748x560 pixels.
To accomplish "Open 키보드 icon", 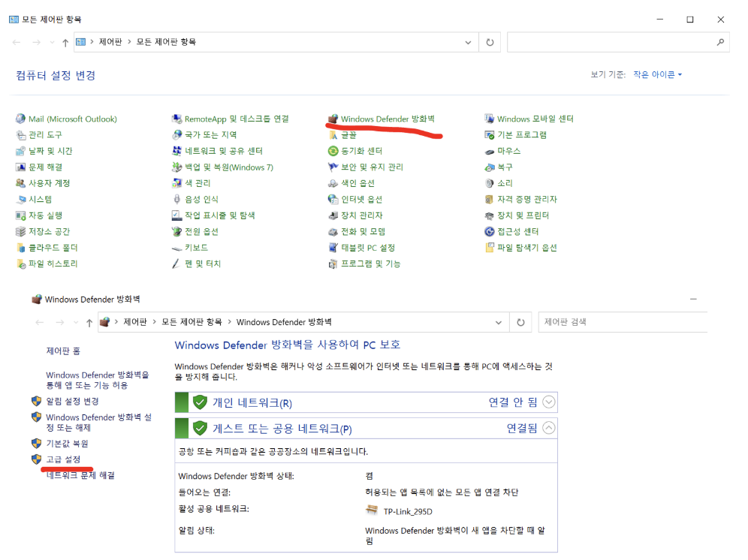I will coord(190,248).
